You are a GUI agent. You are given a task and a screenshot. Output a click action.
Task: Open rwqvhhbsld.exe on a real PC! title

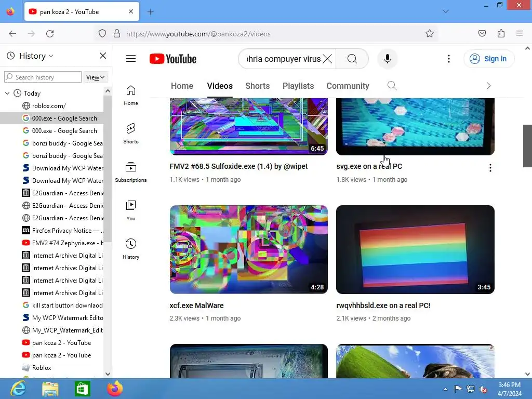tap(383, 305)
